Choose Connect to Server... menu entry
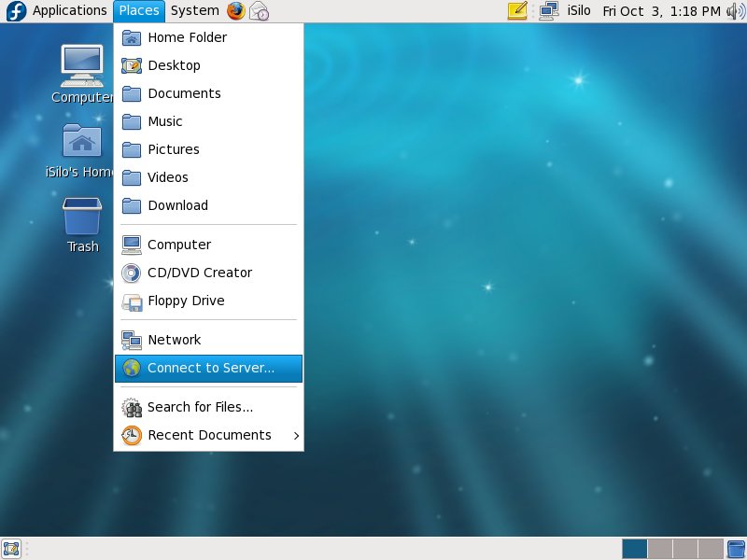Image resolution: width=747 pixels, height=560 pixels. coord(210,368)
